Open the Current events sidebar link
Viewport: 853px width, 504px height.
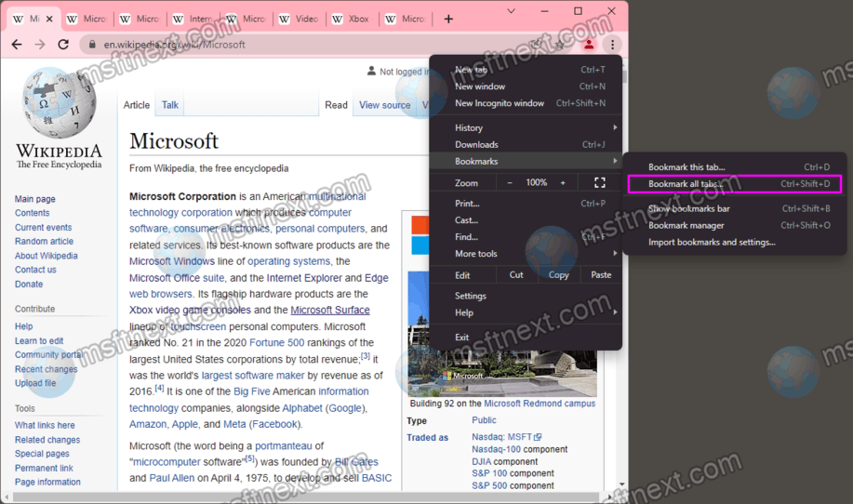[x=44, y=227]
